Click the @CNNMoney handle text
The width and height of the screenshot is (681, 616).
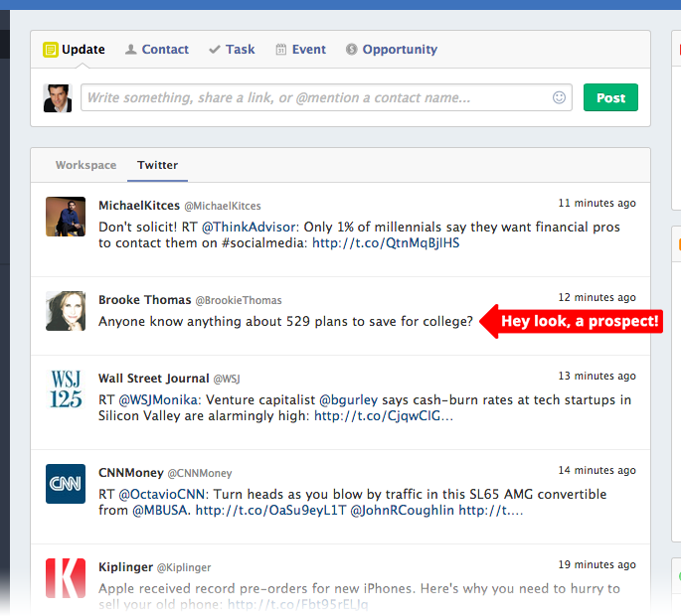(200, 473)
